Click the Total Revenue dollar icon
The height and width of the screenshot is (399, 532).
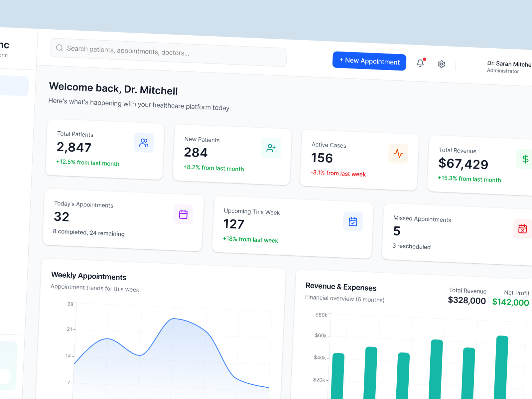(x=525, y=159)
